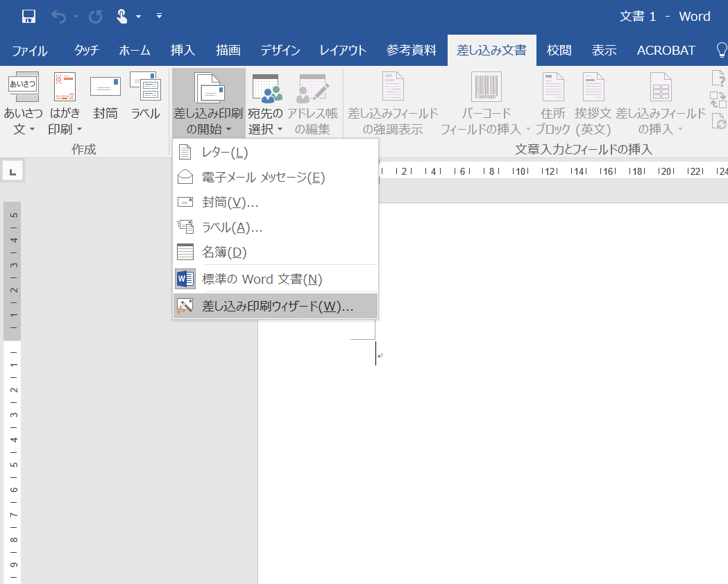Open the Touch mode dropdown arrow
Screen dimensions: 728x584
pos(138,17)
